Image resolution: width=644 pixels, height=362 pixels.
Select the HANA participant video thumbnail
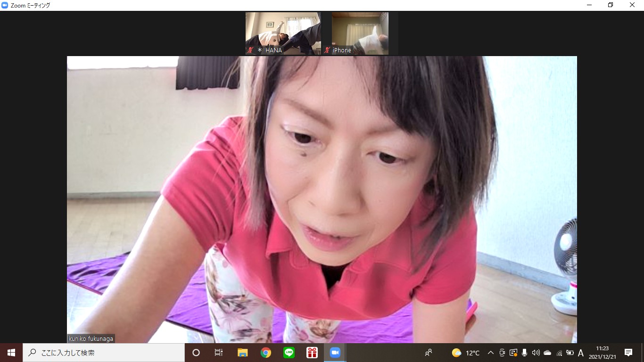(283, 33)
